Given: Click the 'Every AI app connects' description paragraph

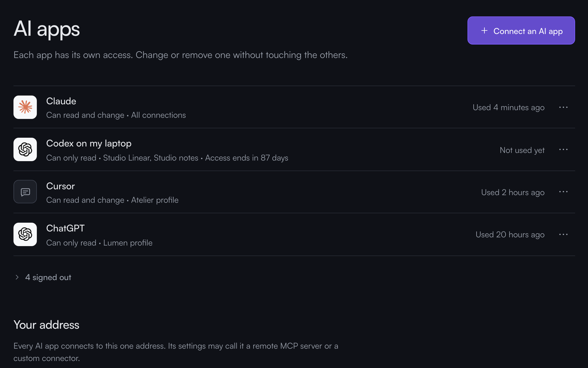Looking at the screenshot, I should coord(176,352).
